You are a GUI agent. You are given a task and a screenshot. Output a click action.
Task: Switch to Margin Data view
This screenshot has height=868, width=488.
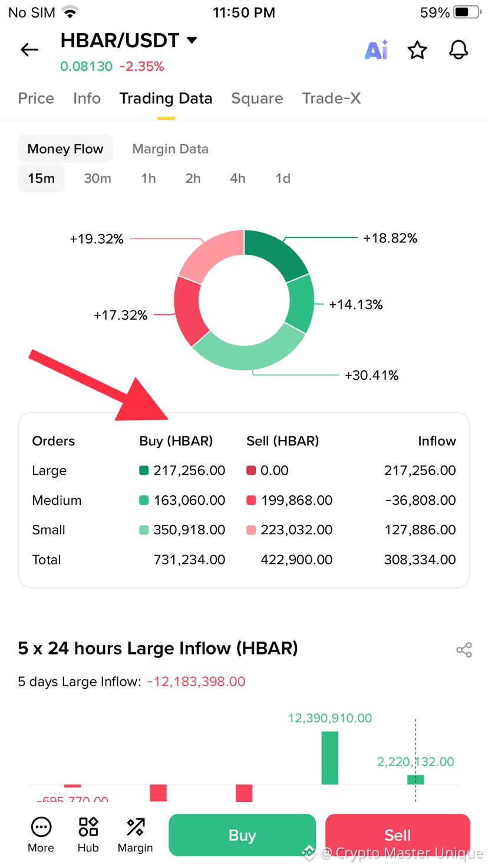click(x=170, y=149)
